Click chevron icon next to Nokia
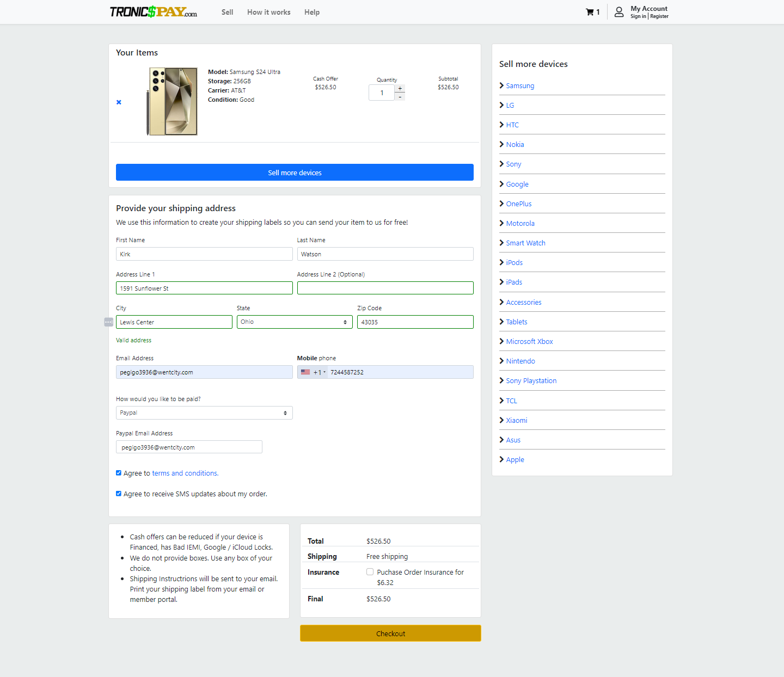Image resolution: width=784 pixels, height=677 pixels. tap(501, 144)
